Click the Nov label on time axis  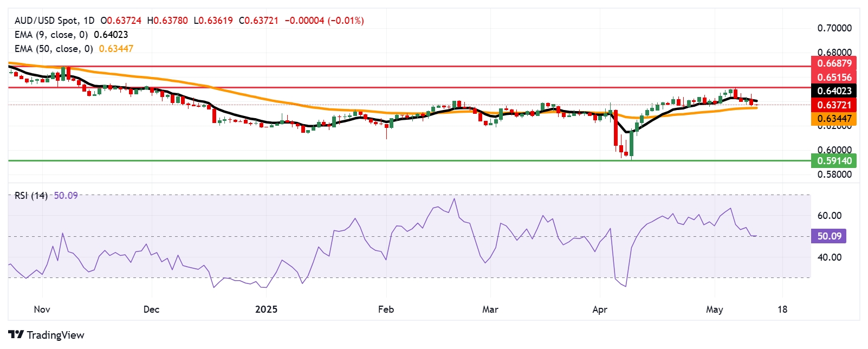[x=42, y=309]
